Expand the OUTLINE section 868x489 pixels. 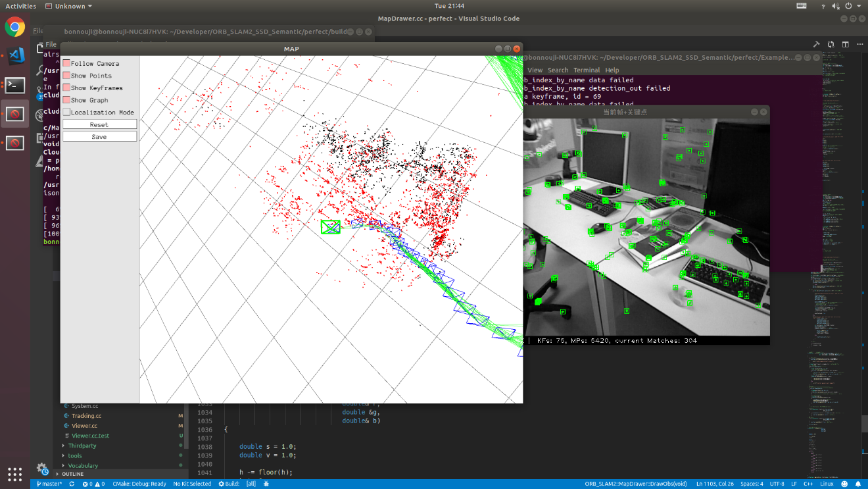tap(72, 474)
